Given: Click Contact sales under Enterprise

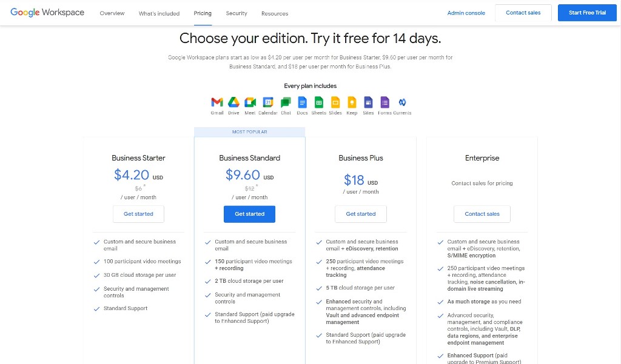Looking at the screenshot, I should click(x=482, y=214).
